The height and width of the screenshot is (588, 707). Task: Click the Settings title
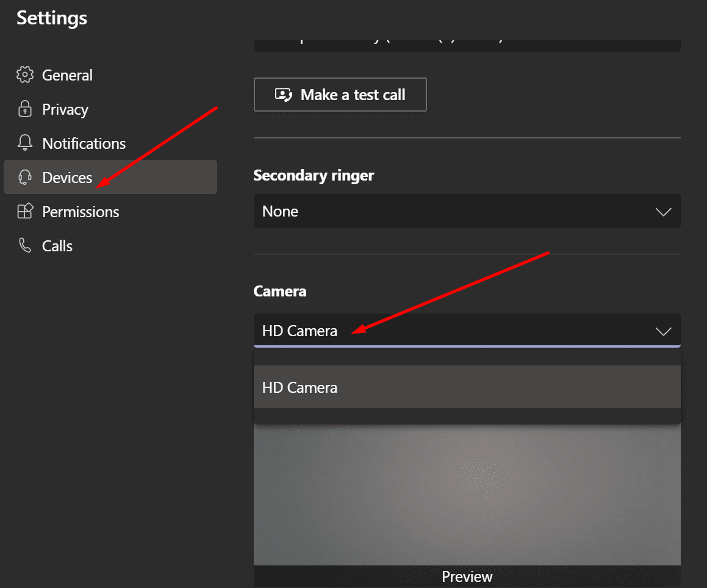52,18
